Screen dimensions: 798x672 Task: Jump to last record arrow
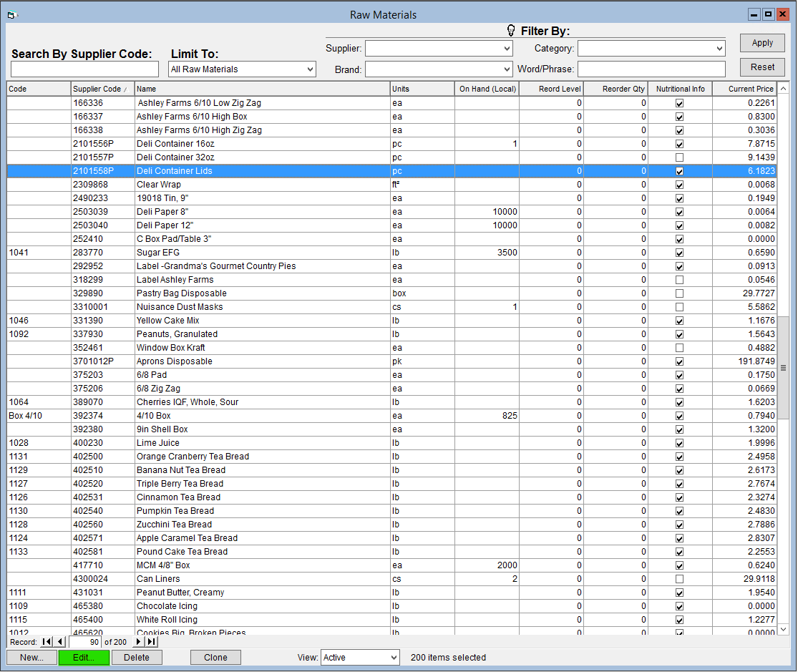pos(152,642)
